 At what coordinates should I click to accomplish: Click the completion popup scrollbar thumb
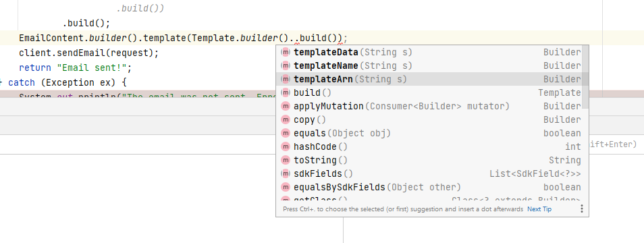(586, 77)
